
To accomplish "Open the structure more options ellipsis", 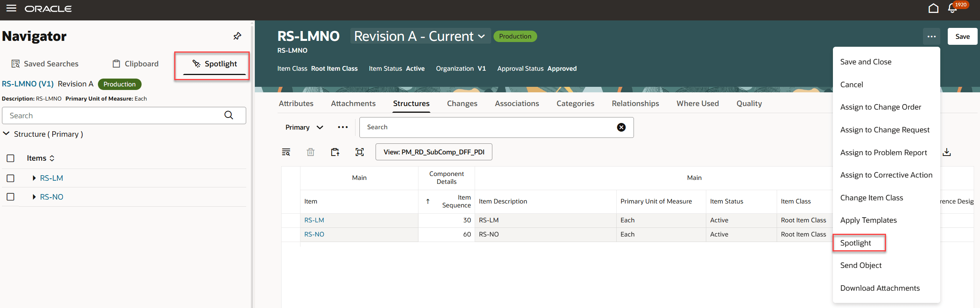I will (x=343, y=127).
